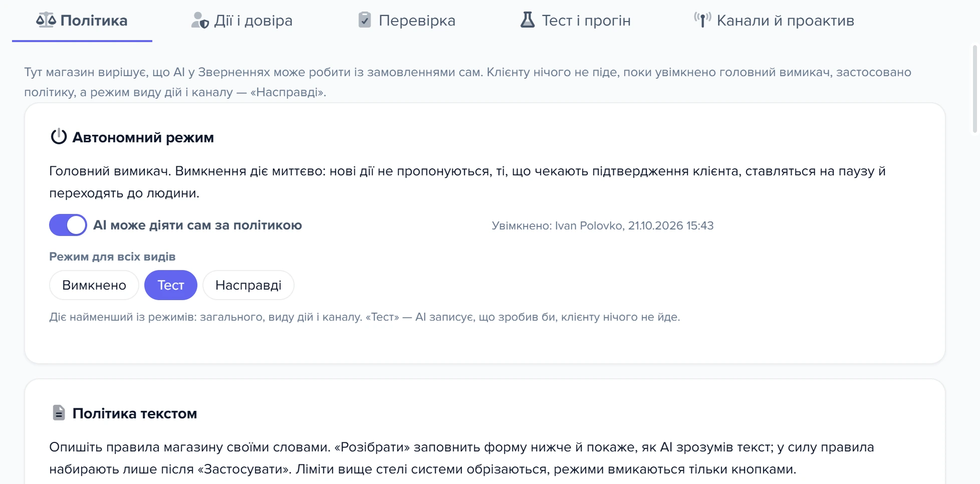Screen dimensions: 980x484
Task: Click the hint text starting Діє найменший із режимів
Action: (x=365, y=317)
